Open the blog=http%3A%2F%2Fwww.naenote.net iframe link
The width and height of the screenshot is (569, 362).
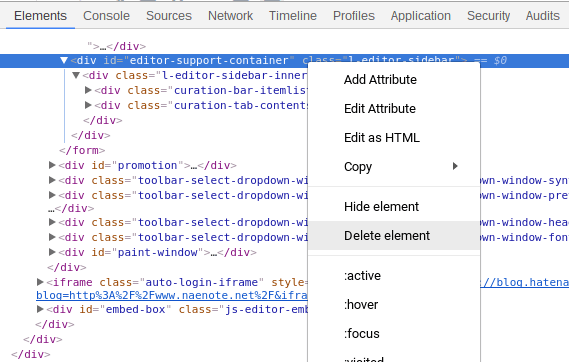pos(172,295)
